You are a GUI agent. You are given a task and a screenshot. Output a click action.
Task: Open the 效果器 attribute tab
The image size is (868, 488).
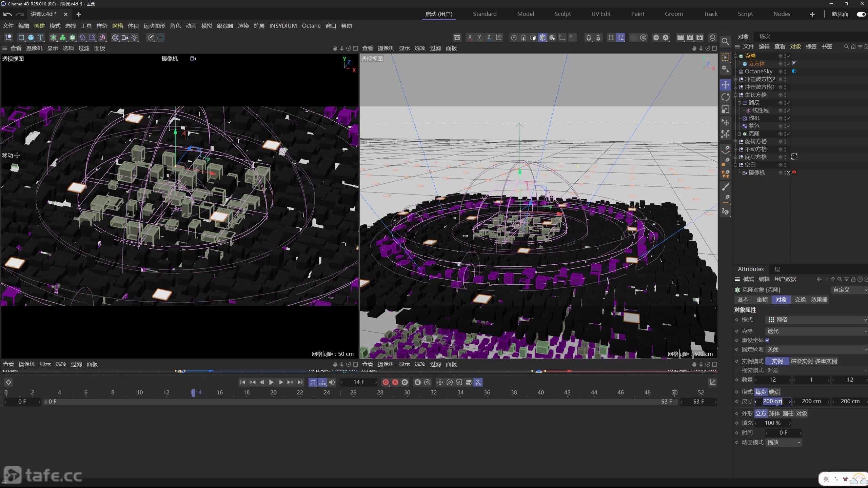pyautogui.click(x=819, y=300)
